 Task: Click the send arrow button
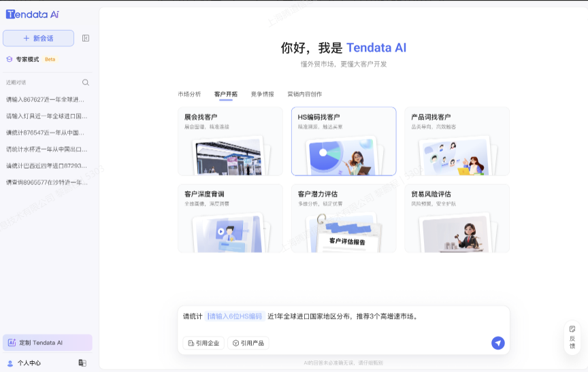(498, 343)
